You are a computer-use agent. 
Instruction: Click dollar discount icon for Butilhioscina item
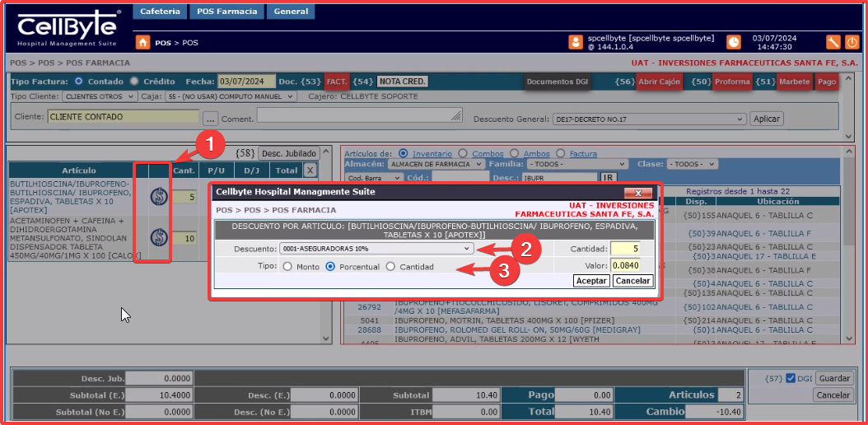point(160,196)
